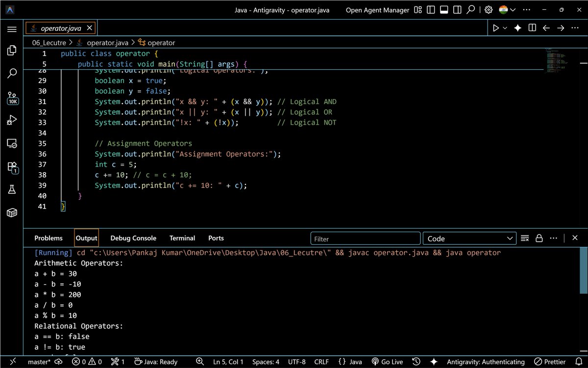The image size is (588, 368).
Task: Open the Testing flask view
Action: pyautogui.click(x=12, y=189)
